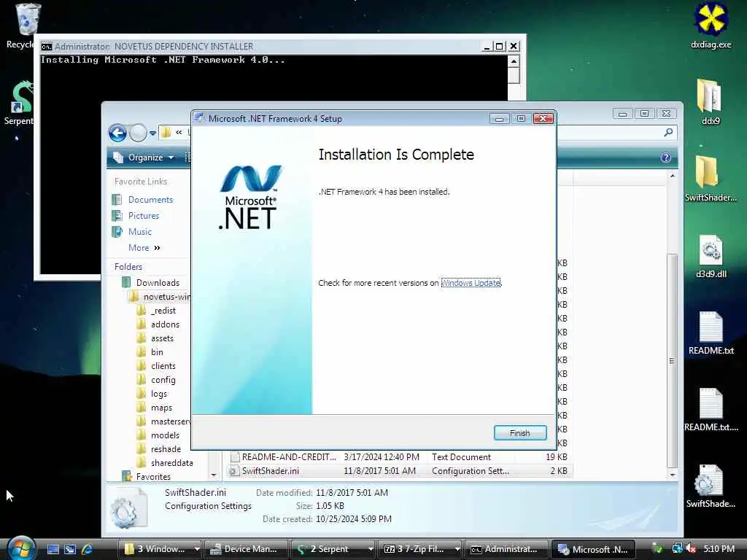Open the Windows Update link
Screen dimensions: 747x560
click(471, 283)
